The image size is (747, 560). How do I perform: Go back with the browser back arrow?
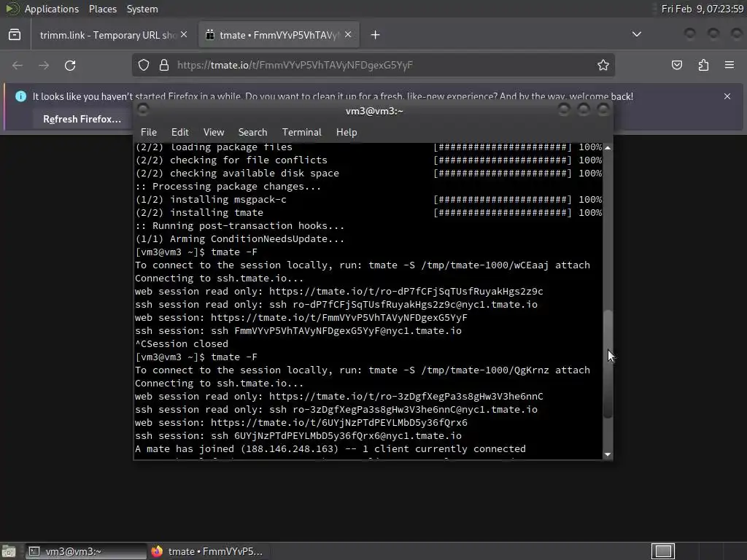coord(18,65)
